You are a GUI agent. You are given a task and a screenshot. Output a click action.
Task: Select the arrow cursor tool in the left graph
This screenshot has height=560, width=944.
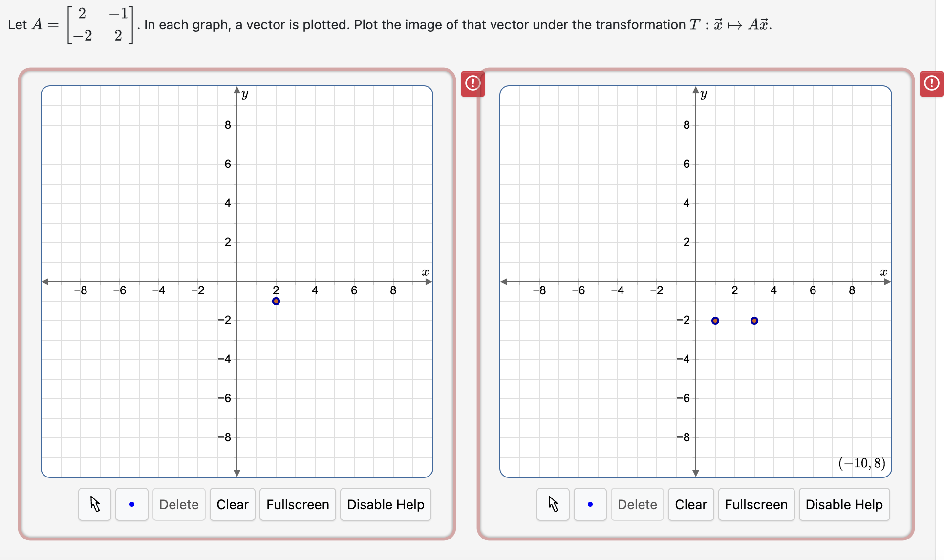tap(94, 504)
